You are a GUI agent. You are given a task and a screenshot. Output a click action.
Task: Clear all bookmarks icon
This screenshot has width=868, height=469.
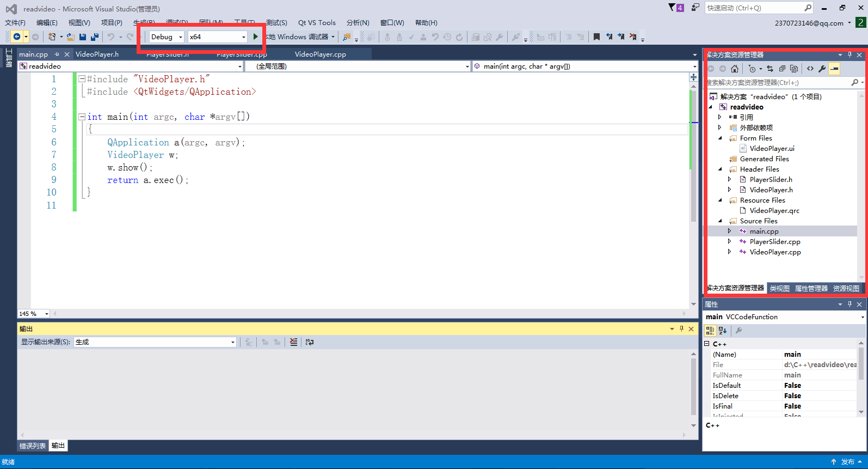633,37
